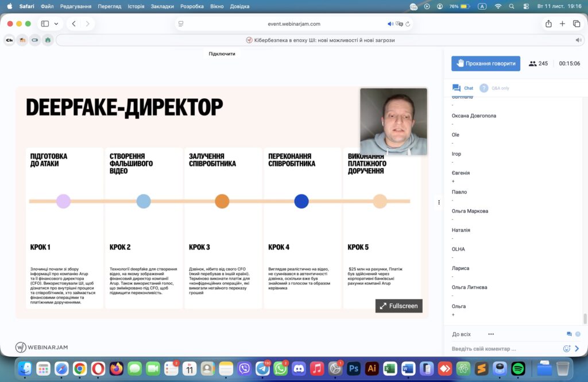Open Telegram from the Dock
Viewport: 588px width, 382px height.
(x=263, y=368)
